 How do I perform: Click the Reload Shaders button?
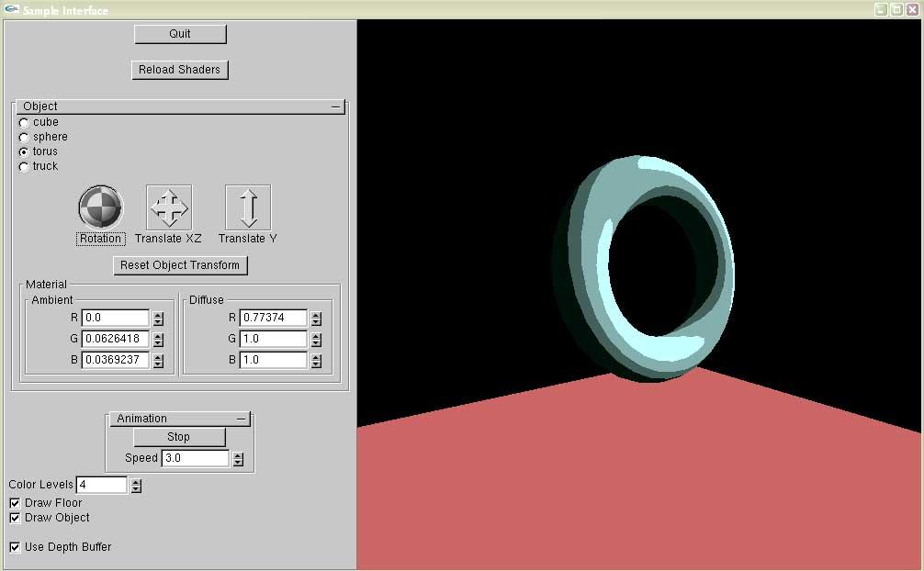click(180, 70)
